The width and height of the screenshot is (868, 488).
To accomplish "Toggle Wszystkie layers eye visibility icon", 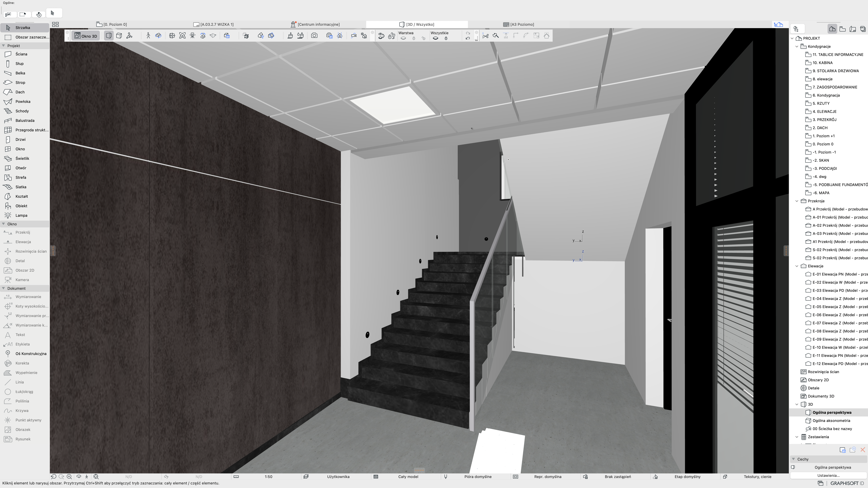I will 435,38.
